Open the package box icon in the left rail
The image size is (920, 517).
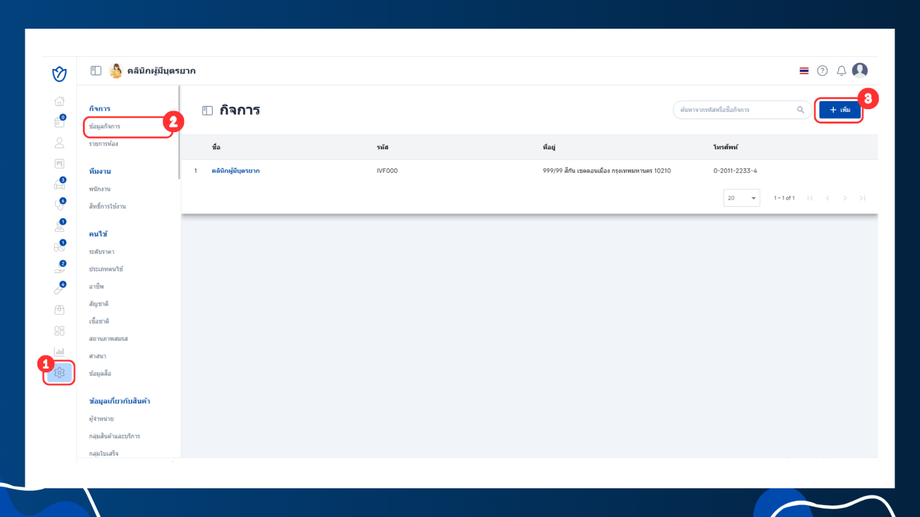point(59,310)
